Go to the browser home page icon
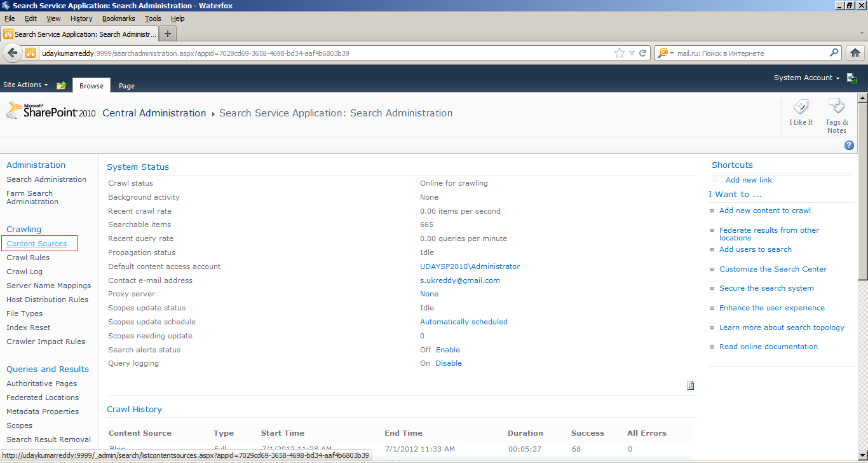868x463 pixels. (855, 53)
